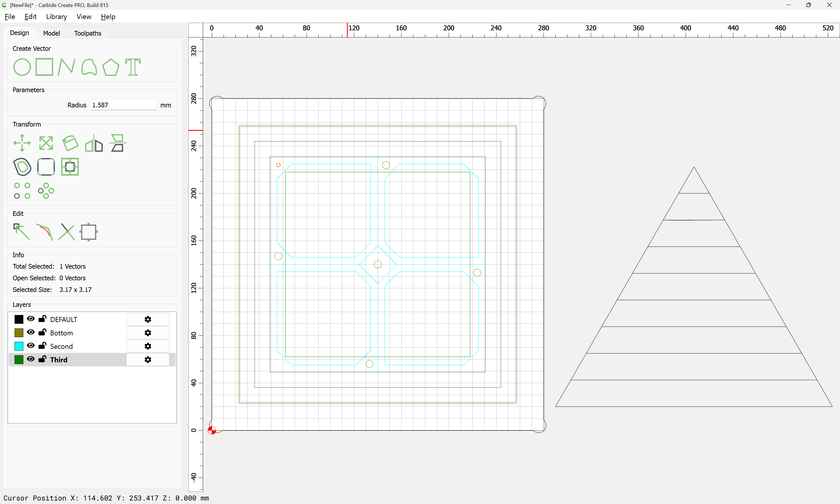The image size is (840, 504).
Task: Lock the DEFAULT layer
Action: click(43, 318)
